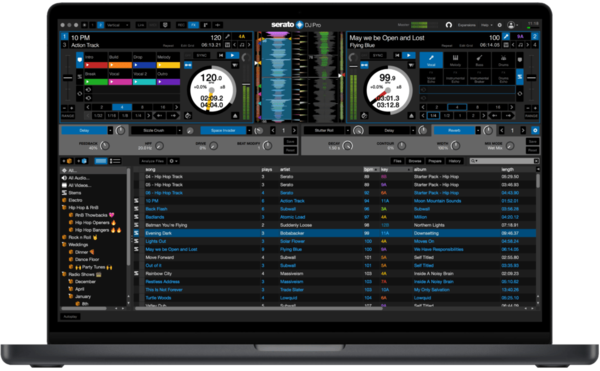This screenshot has height=371, width=600.
Task: Open the Help dropdown menu
Action: click(x=486, y=25)
